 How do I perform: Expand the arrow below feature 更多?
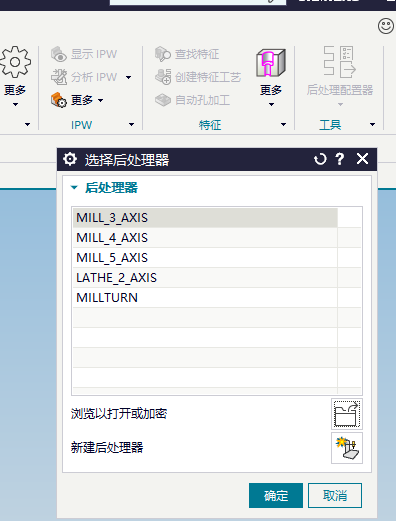(271, 104)
